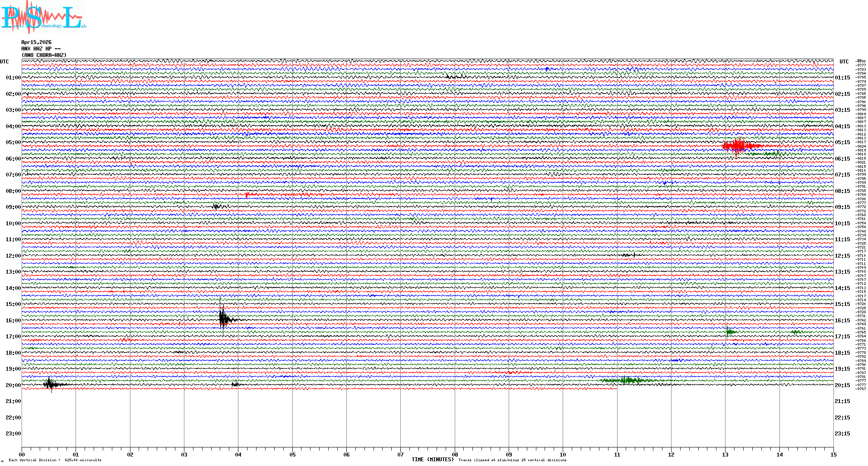This screenshot has width=868, height=466.
Task: Click the green burst near minute 13 at 16:45
Action: (729, 331)
